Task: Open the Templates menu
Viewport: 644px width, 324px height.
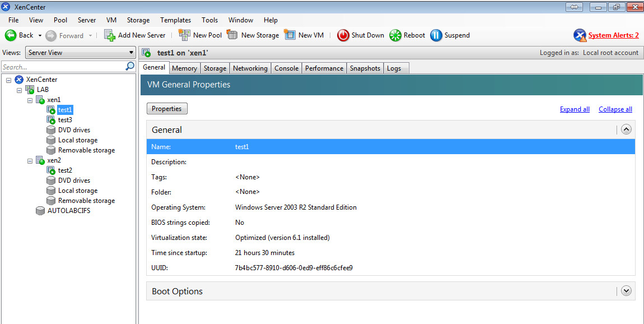Action: (x=175, y=20)
